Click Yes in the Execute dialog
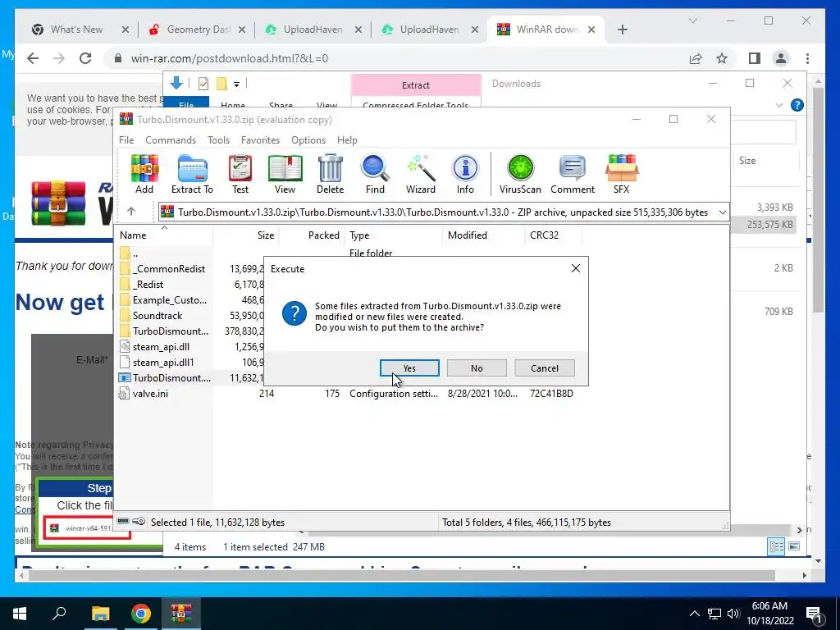This screenshot has width=840, height=630. pyautogui.click(x=409, y=368)
